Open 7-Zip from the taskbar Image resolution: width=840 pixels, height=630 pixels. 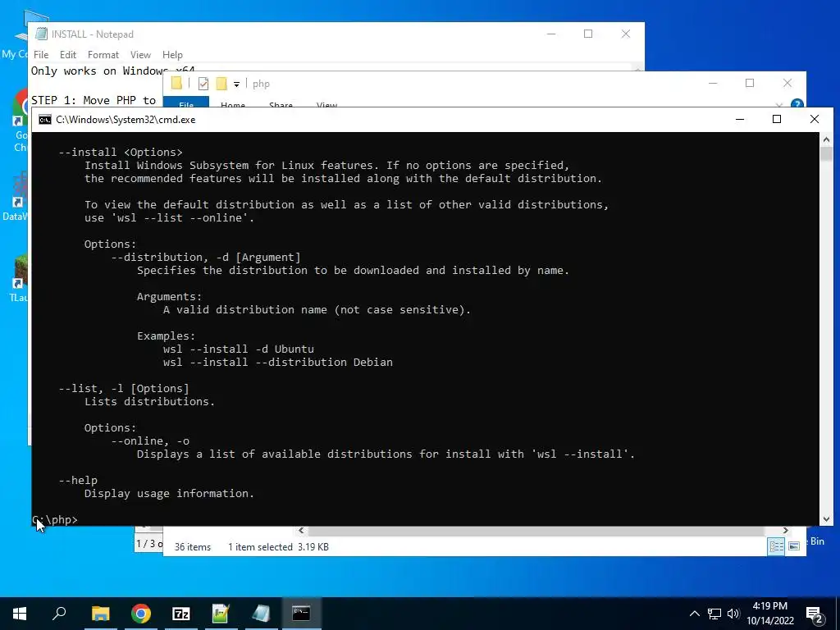181,614
